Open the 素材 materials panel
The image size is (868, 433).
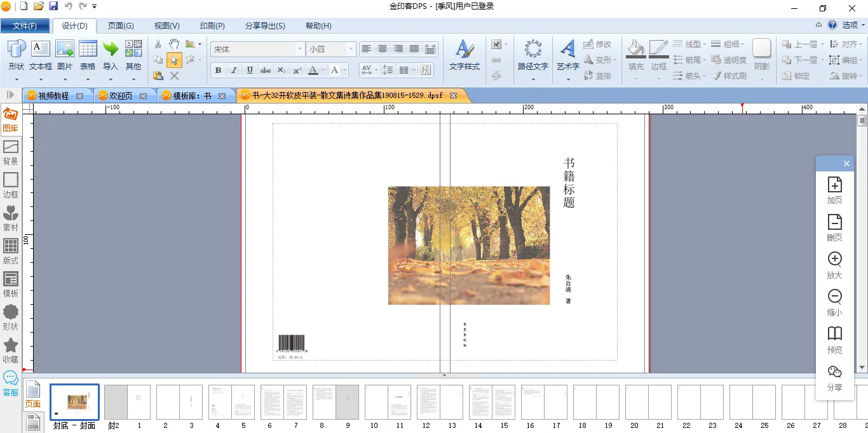[10, 218]
